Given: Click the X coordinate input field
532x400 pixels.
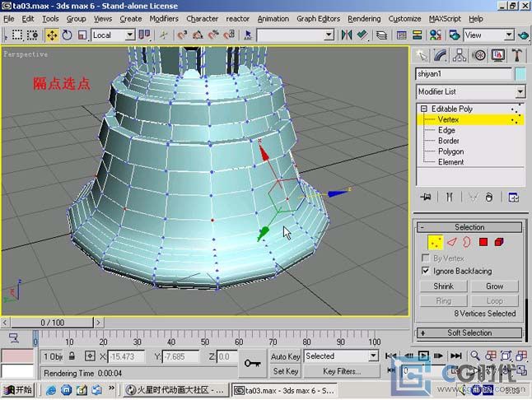Looking at the screenshot, I should 126,356.
